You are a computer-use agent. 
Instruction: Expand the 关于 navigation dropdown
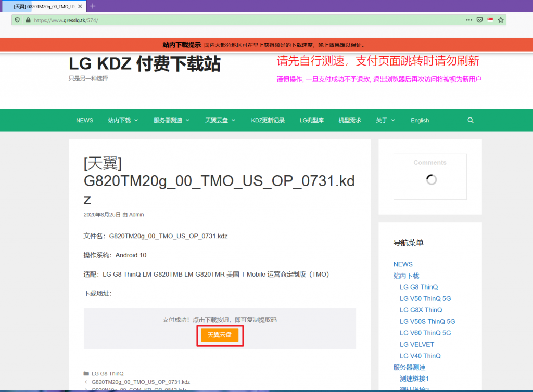tap(386, 120)
